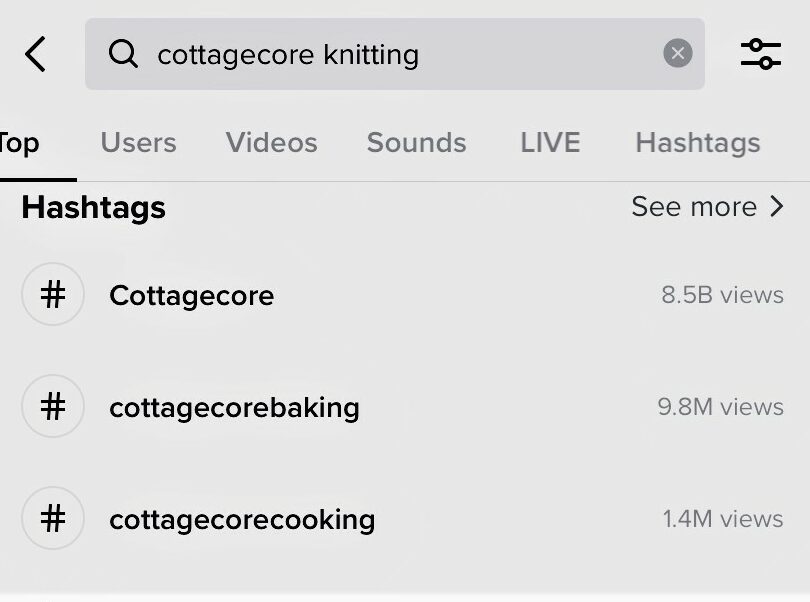Image resolution: width=810 pixels, height=602 pixels.
Task: Open the Hashtags tab
Action: (x=697, y=143)
